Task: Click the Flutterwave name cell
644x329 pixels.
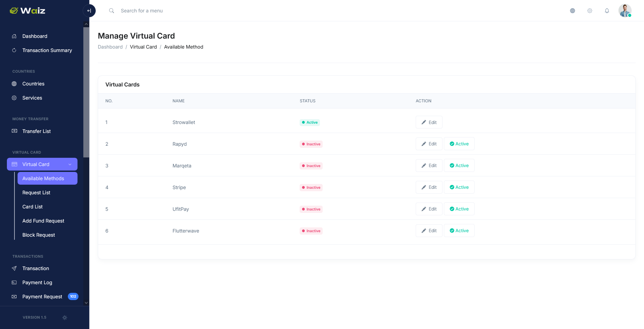Action: coord(186,231)
